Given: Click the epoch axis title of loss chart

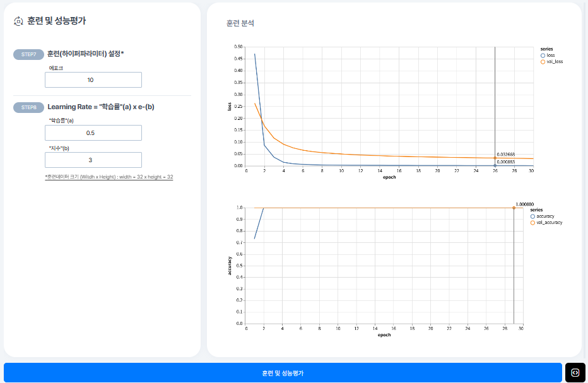Looking at the screenshot, I should pos(389,177).
